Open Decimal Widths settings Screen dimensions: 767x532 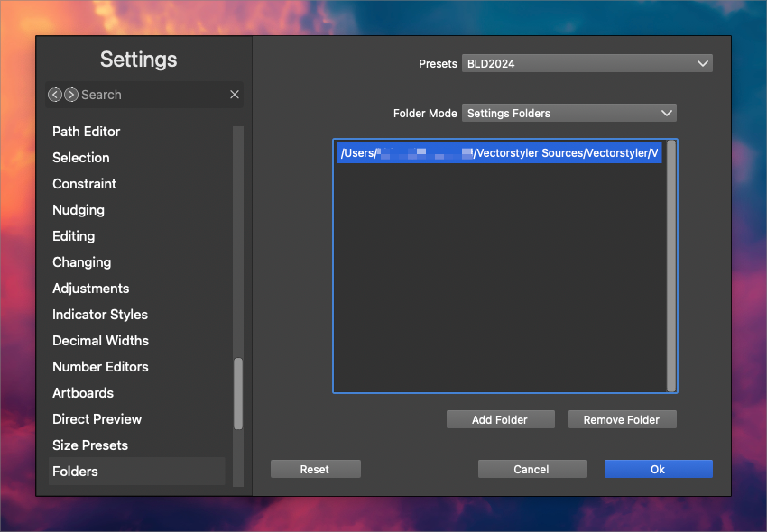[100, 341]
